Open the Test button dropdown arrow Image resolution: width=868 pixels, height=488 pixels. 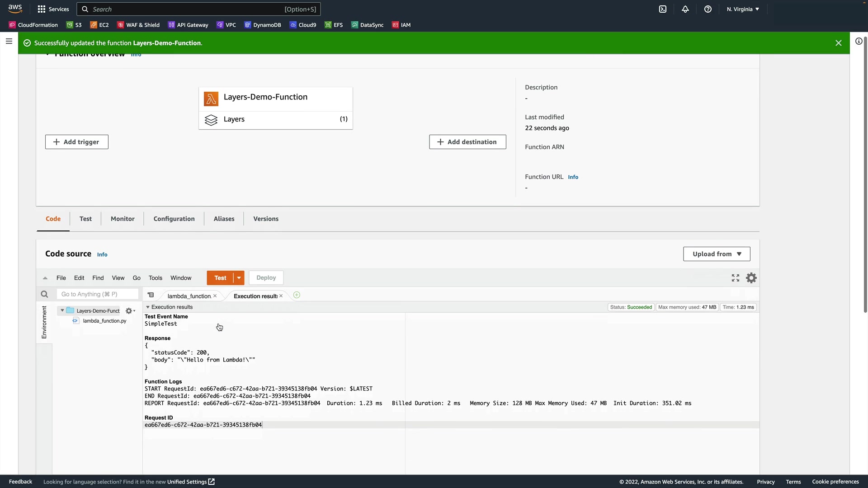click(239, 278)
